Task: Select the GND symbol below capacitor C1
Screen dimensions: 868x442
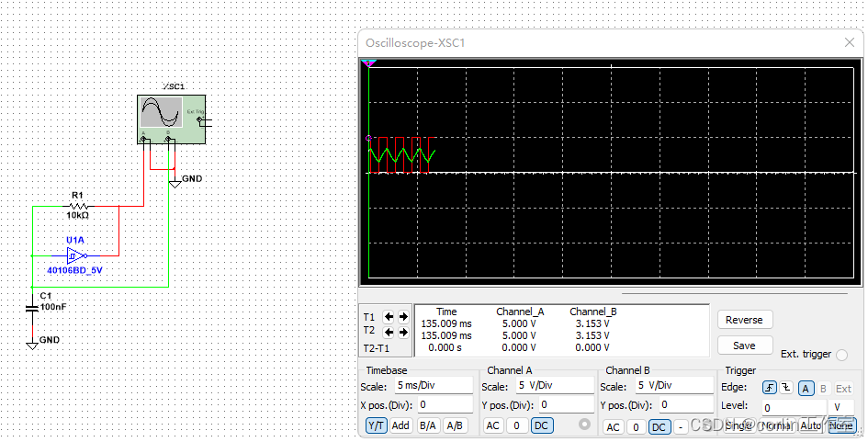Action: point(32,346)
